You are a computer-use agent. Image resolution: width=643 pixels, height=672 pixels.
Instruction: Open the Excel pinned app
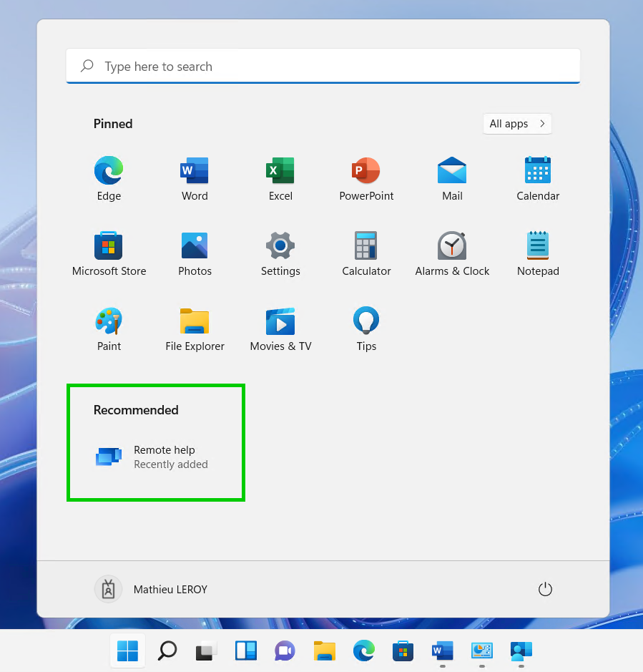tap(280, 178)
